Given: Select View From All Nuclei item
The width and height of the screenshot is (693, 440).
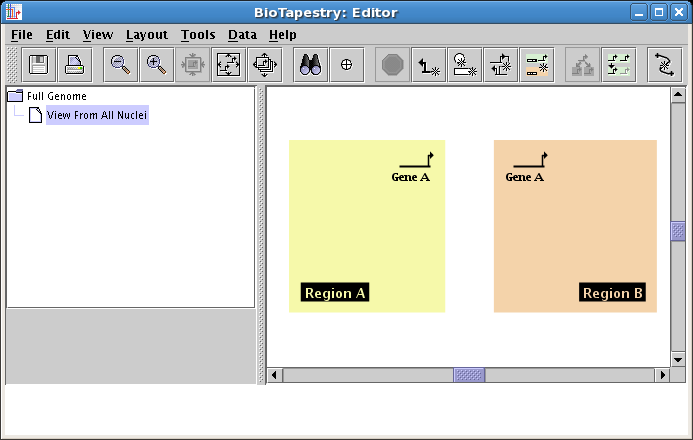Looking at the screenshot, I should 97,115.
